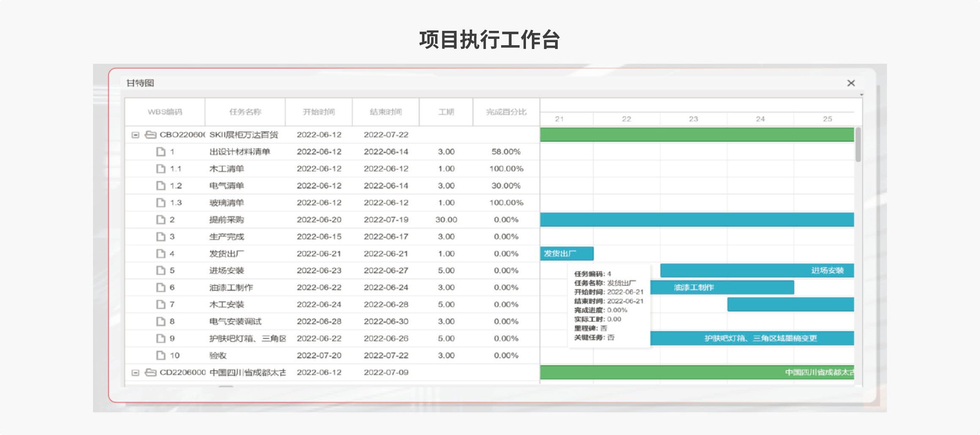
Task: Select the 发货出厂 Gantt bar
Action: (567, 254)
